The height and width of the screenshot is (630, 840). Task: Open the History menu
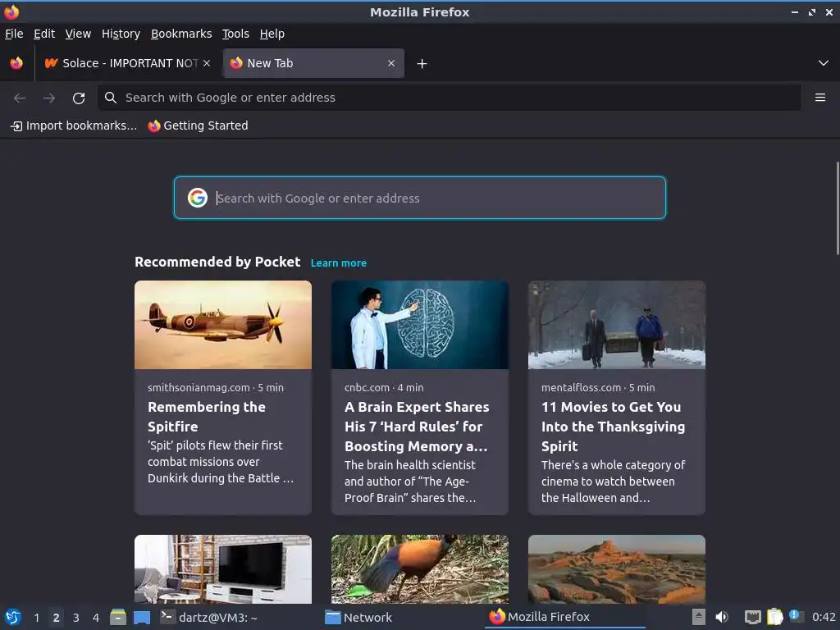(121, 34)
